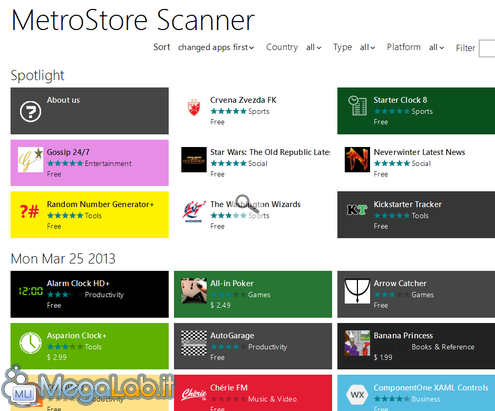Open the Gossip 24/7 title link

68,152
